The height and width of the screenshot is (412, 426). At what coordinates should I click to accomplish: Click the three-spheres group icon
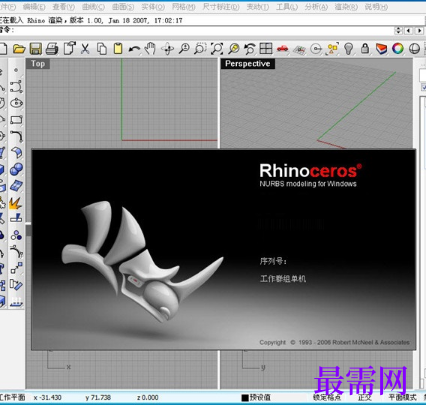[x=16, y=235]
